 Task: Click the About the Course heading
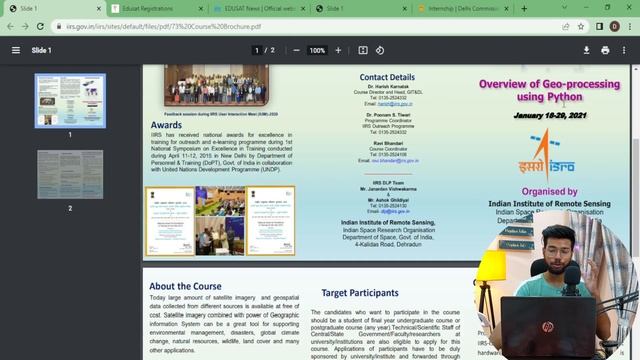pyautogui.click(x=185, y=286)
